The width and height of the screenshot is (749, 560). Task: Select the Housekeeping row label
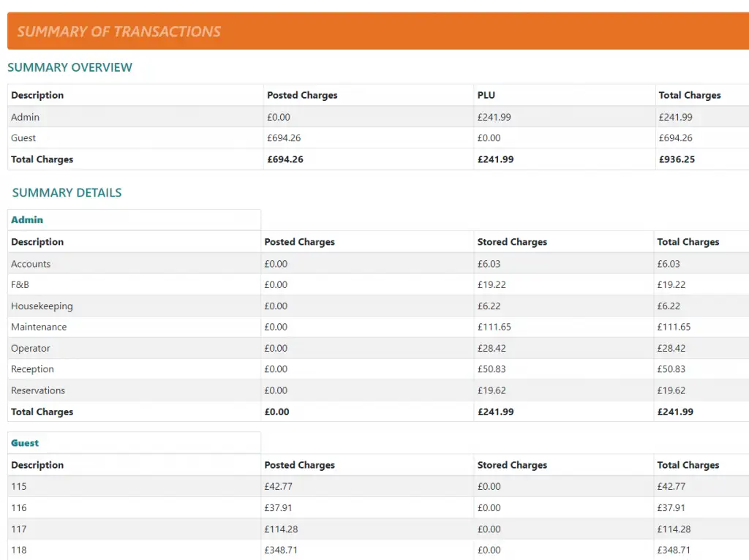tap(42, 306)
